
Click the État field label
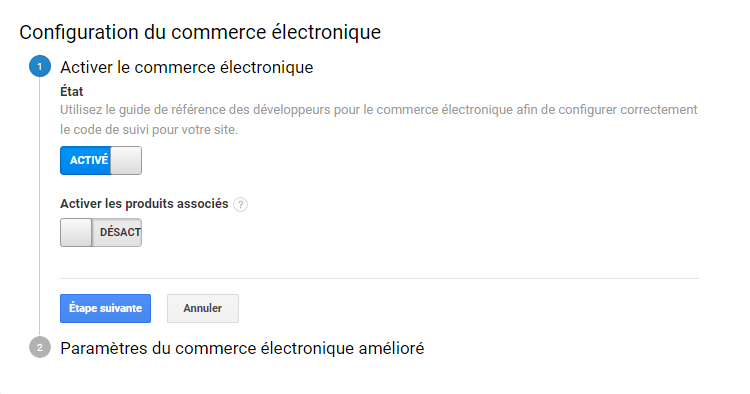coord(72,91)
